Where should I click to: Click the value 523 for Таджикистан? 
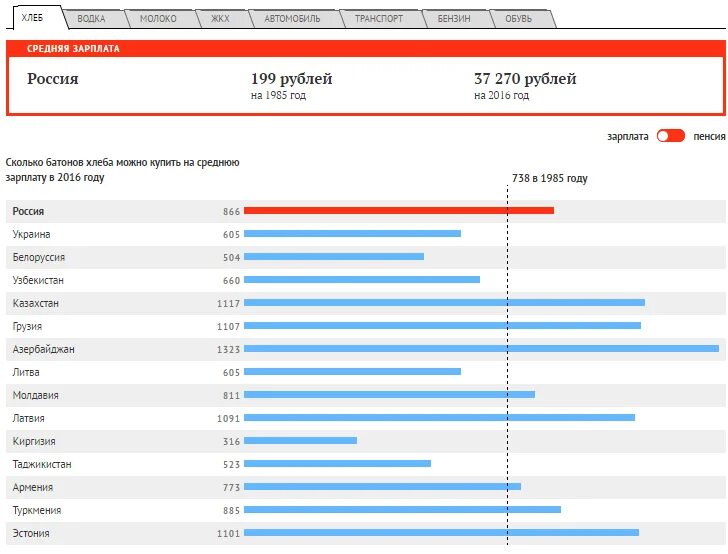pyautogui.click(x=231, y=465)
